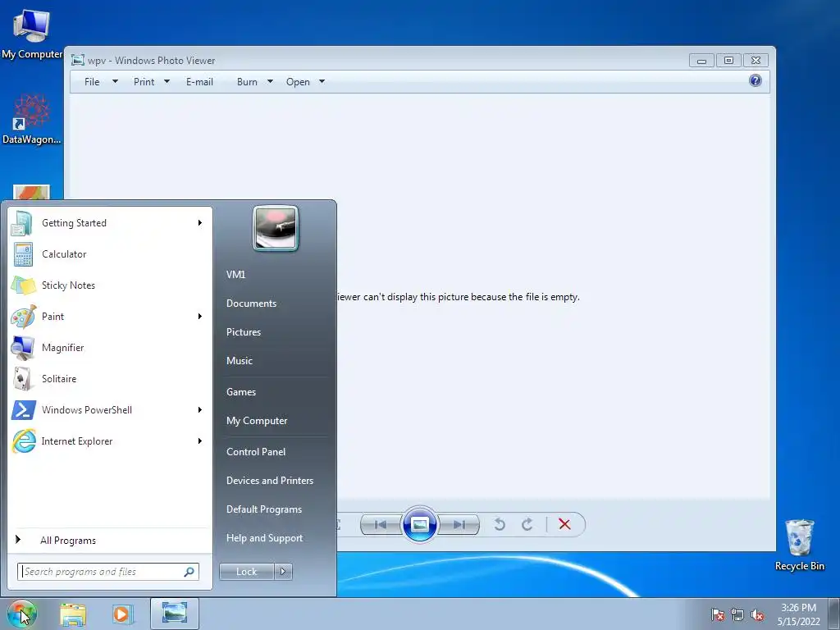Viewport: 840px width, 630px height.
Task: Click the Lock button
Action: point(247,572)
